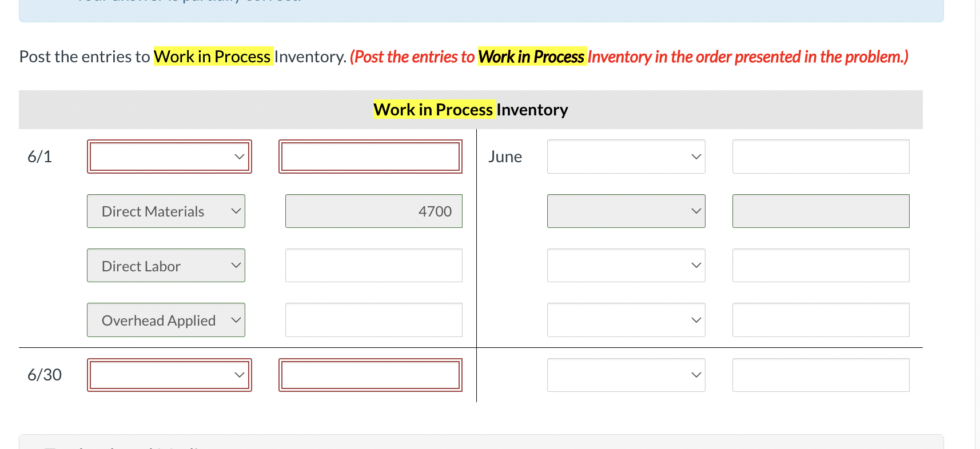
Task: Click the shaded credit amount field beside Direct Materials
Action: pyautogui.click(x=820, y=211)
